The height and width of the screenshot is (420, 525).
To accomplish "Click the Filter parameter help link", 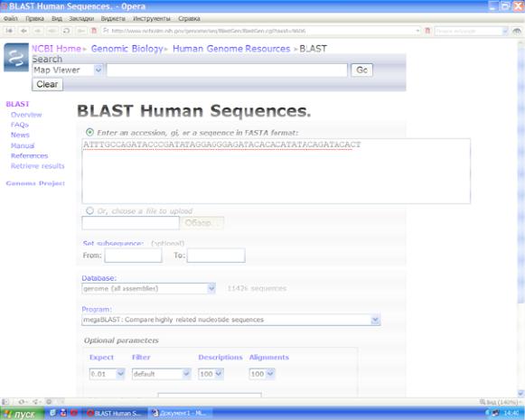I will pyautogui.click(x=141, y=358).
